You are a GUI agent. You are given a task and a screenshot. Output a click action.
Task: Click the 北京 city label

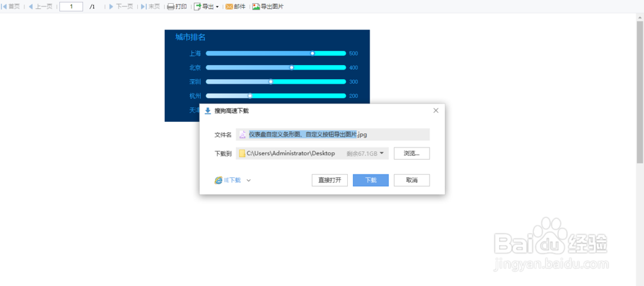click(195, 68)
